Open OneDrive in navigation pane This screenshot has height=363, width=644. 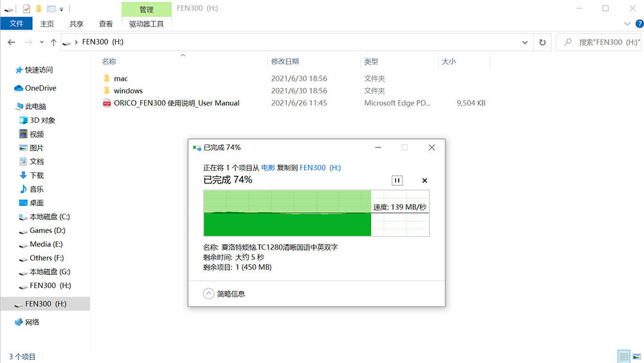pyautogui.click(x=40, y=88)
